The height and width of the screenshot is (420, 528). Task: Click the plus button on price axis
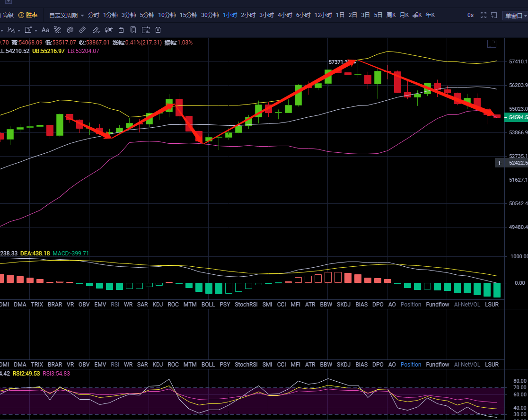pyautogui.click(x=499, y=163)
